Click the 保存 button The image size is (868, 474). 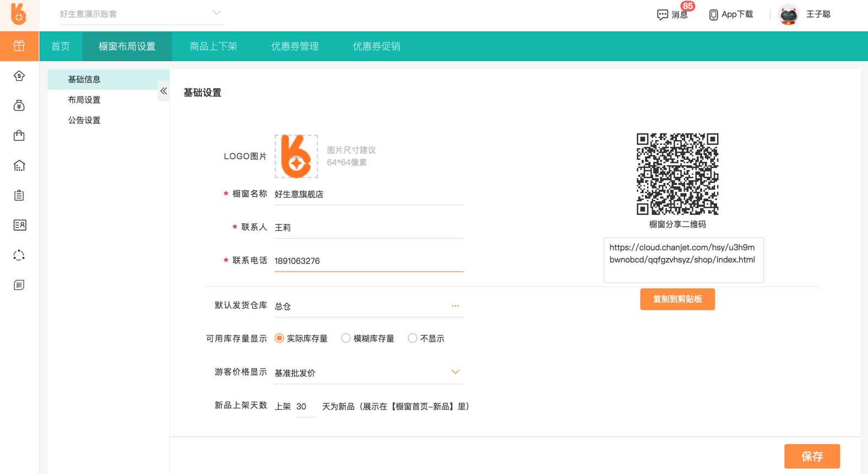812,456
